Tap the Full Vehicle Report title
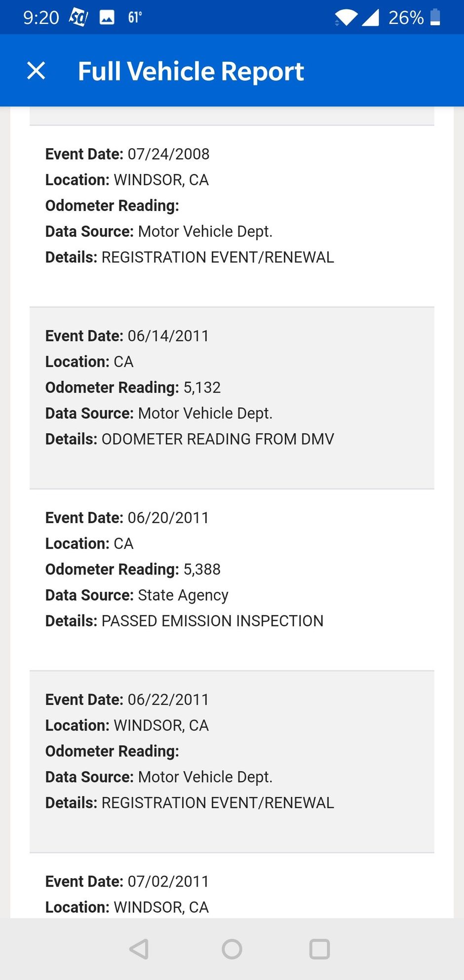Image resolution: width=464 pixels, height=980 pixels. click(x=191, y=71)
